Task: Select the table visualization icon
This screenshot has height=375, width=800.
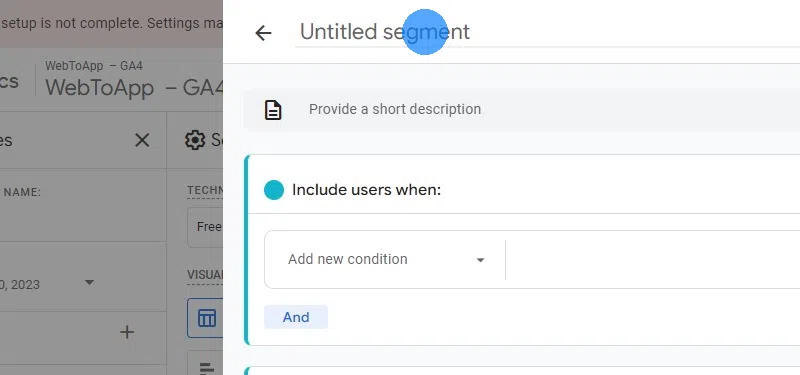Action: coord(206,318)
